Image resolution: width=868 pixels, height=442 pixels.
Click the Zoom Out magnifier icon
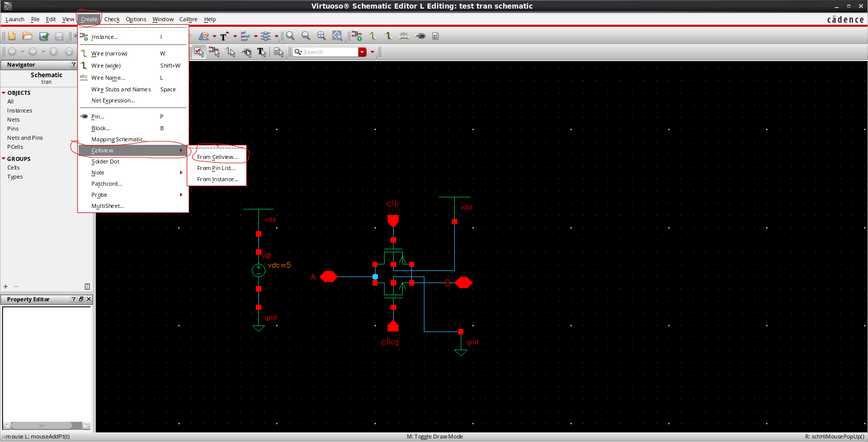(306, 36)
